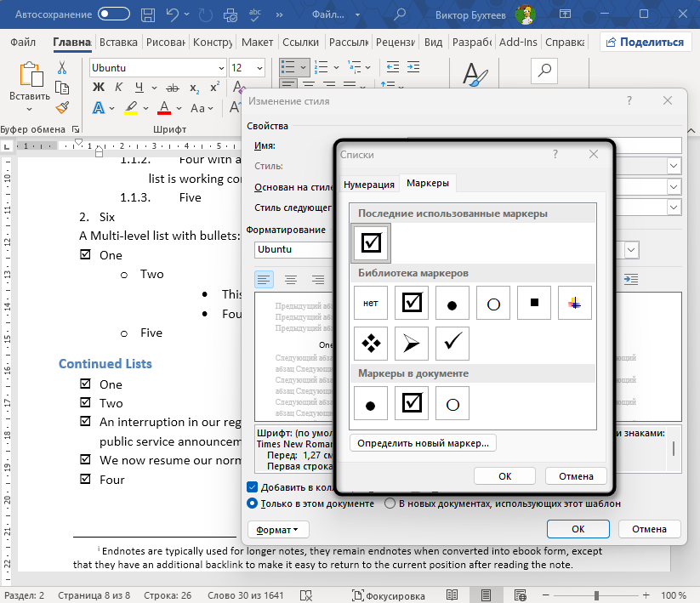This screenshot has width=700, height=603.
Task: Expand the underline style dropdown arrow
Action: [x=154, y=88]
